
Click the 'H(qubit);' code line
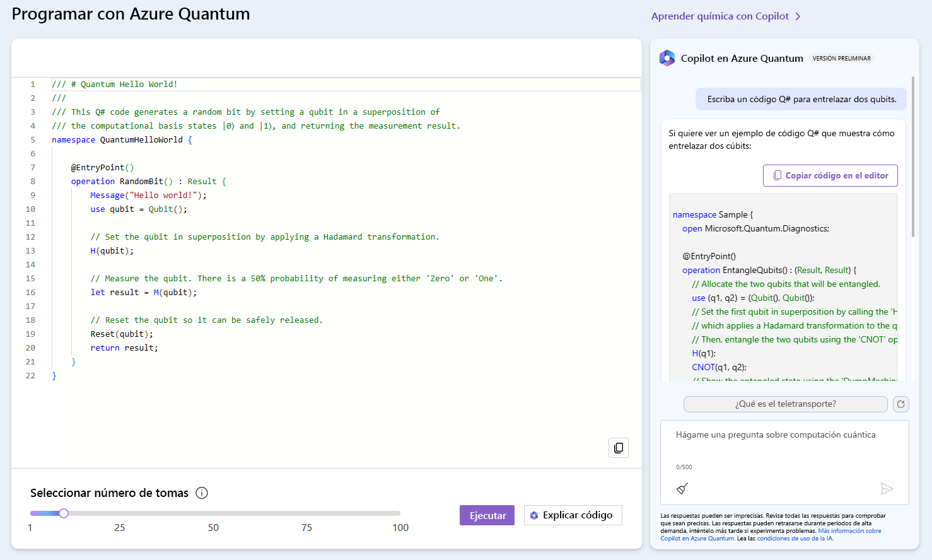tap(112, 251)
